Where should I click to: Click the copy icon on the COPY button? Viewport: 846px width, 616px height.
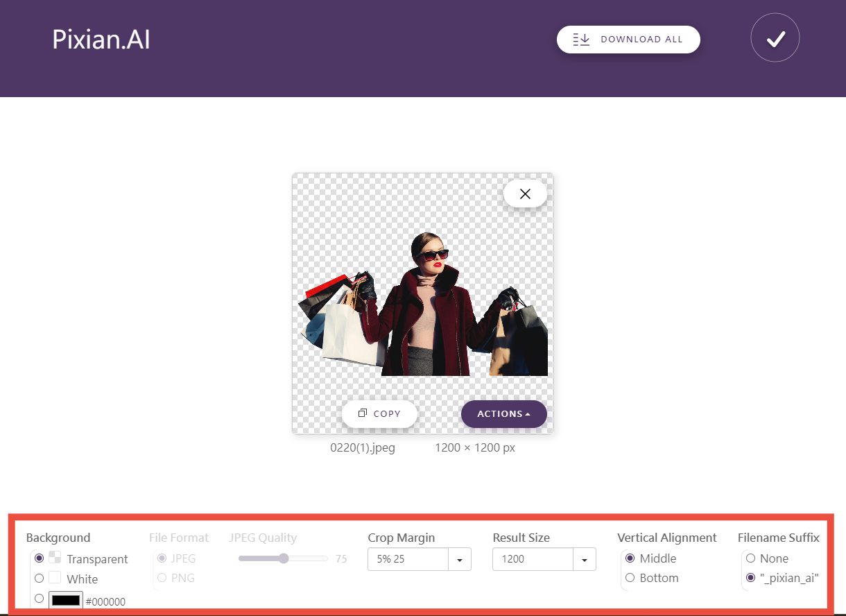[363, 413]
